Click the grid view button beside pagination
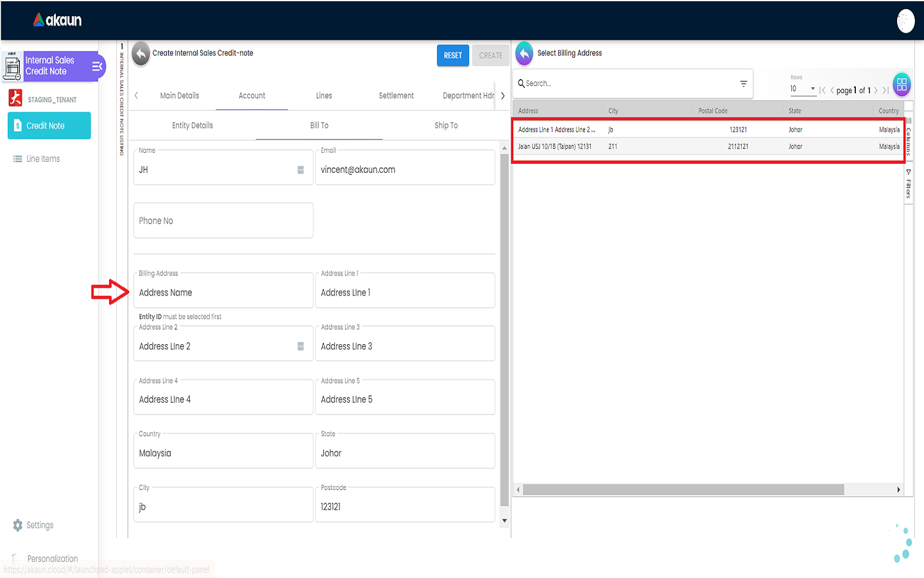The image size is (924, 578). point(902,84)
